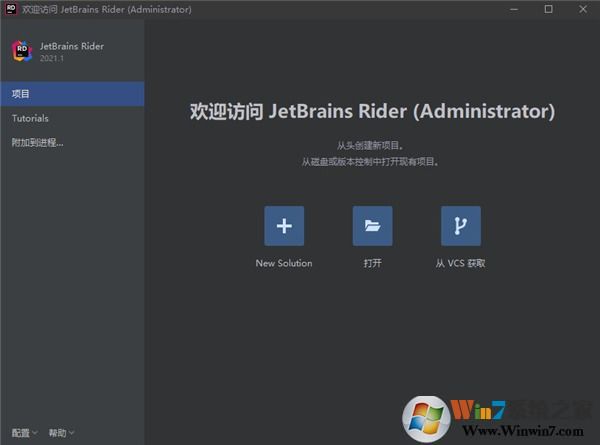
Task: Click the Rider title bar app icon
Action: coord(11,9)
